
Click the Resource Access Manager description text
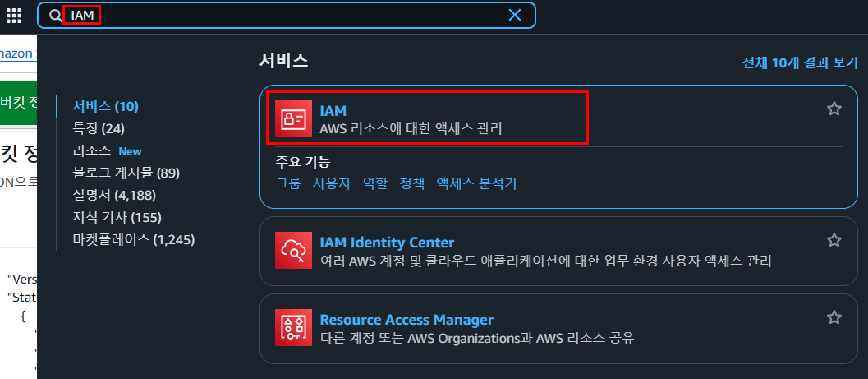(476, 337)
